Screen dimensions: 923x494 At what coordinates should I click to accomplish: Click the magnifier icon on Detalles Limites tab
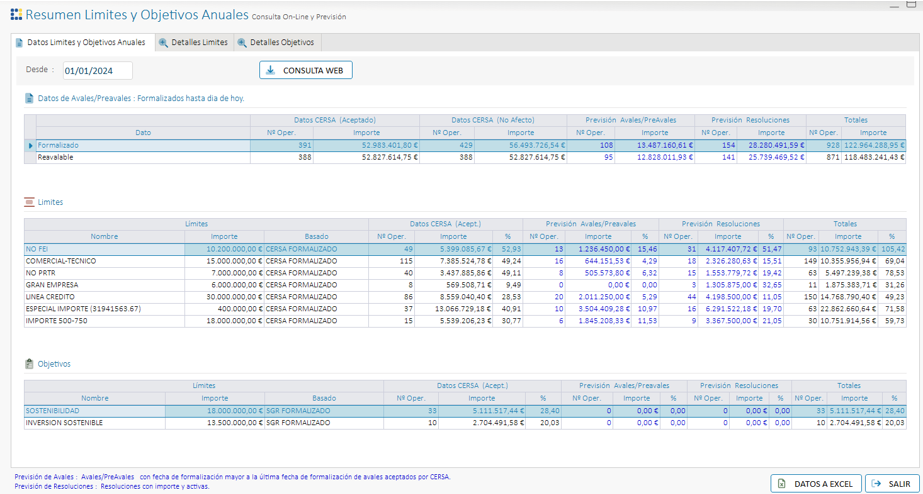(x=164, y=43)
